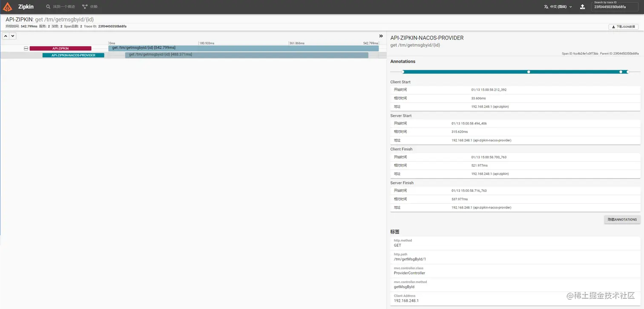Click the 持续时间 542.799ms duration summary

pos(21,26)
